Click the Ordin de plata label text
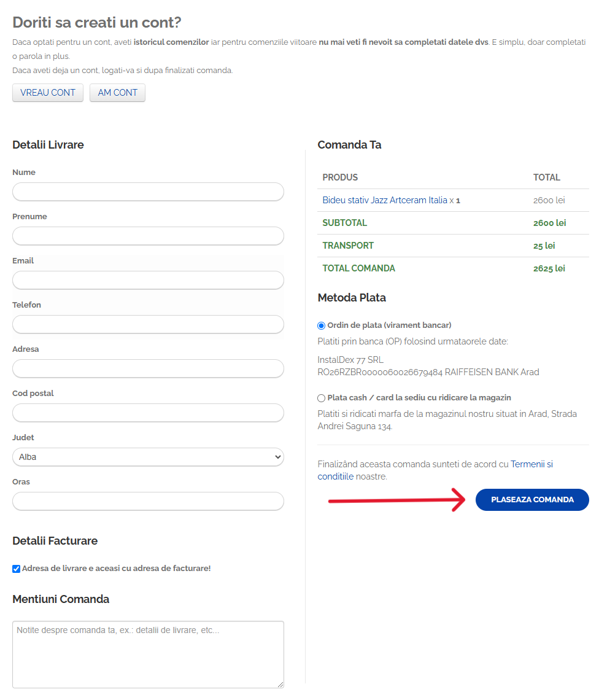Viewport: 599px width, 700px height. [x=389, y=325]
